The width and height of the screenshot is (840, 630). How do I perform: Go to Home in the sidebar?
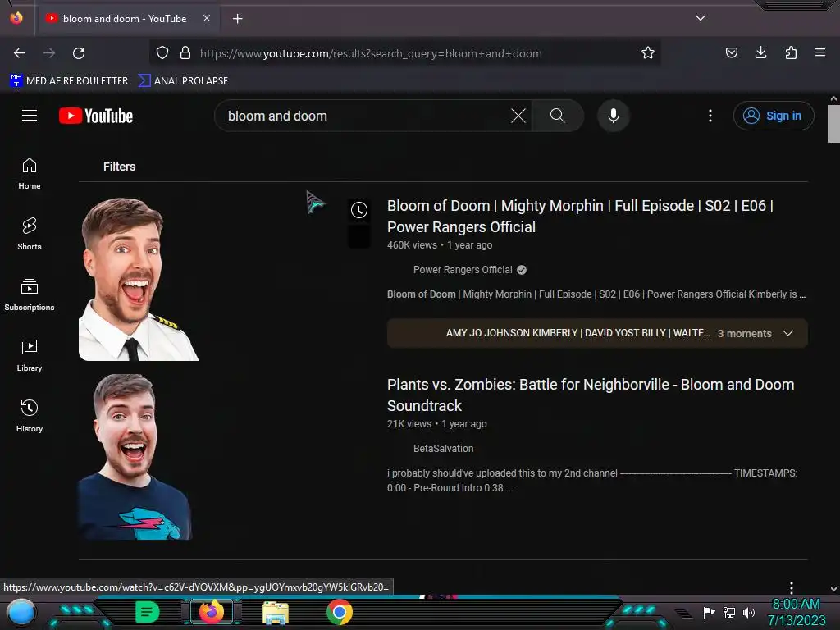coord(30,174)
